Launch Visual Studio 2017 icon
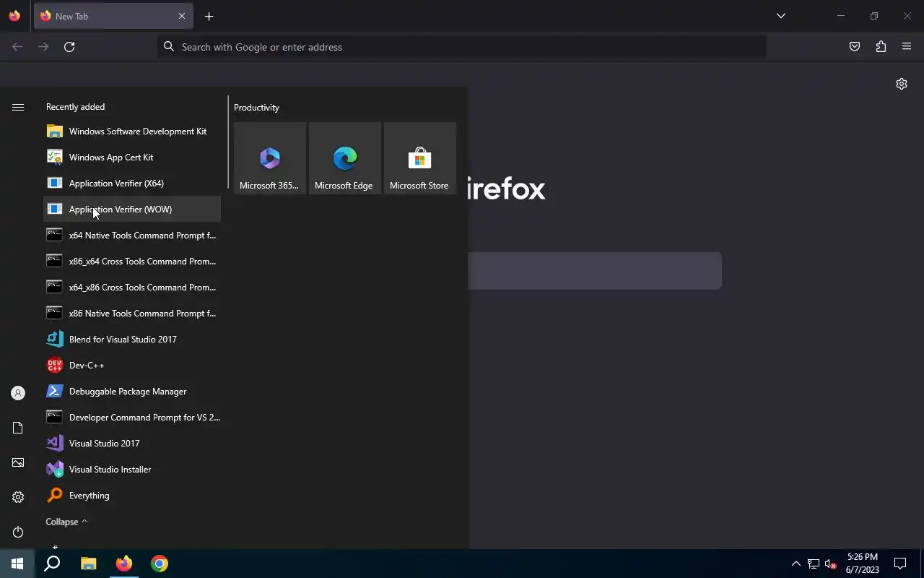The image size is (924, 578). tap(55, 444)
